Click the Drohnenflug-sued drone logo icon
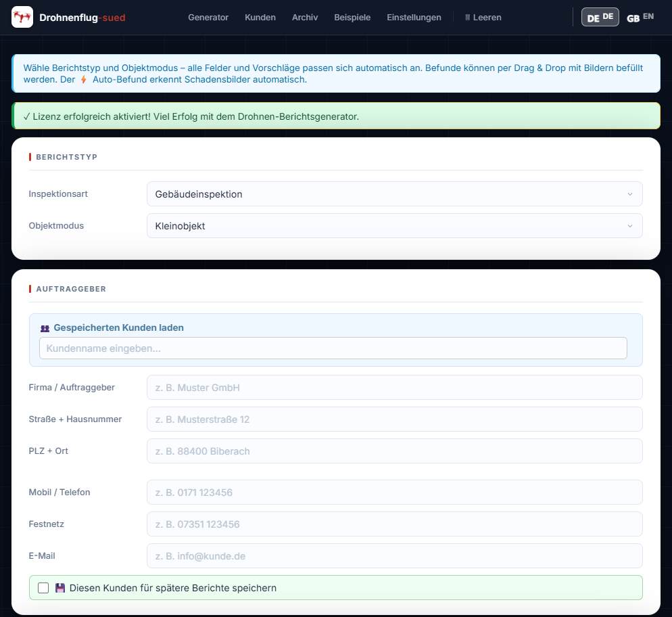Image resolution: width=672 pixels, height=617 pixels. click(22, 17)
